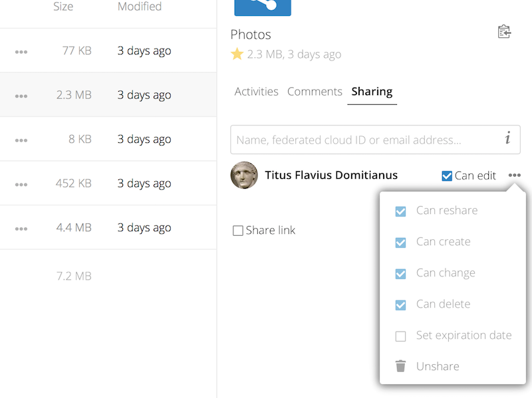This screenshot has width=532, height=398.
Task: Click the Unshare trash icon
Action: point(400,366)
